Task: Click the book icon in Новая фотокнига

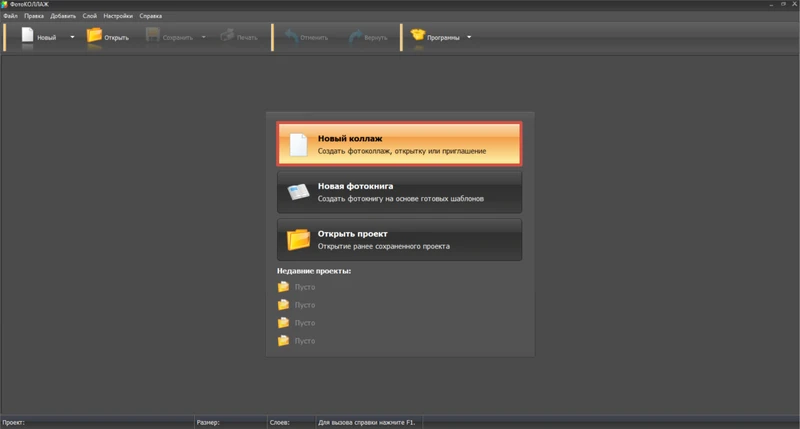Action: coord(298,192)
